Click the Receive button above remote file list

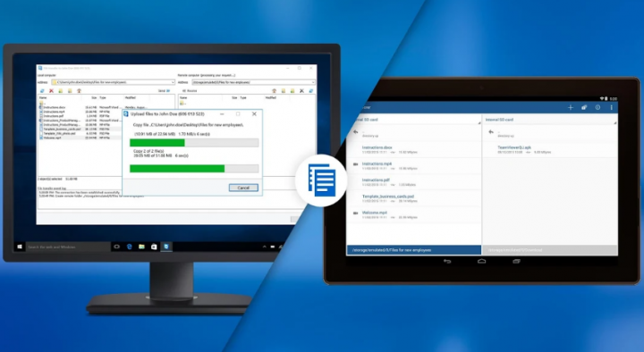190,90
